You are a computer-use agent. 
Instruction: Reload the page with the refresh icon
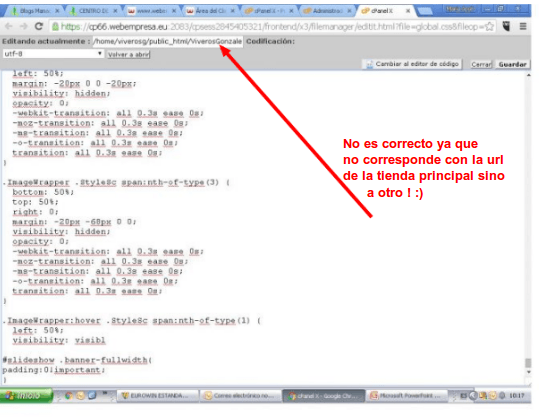[39, 26]
